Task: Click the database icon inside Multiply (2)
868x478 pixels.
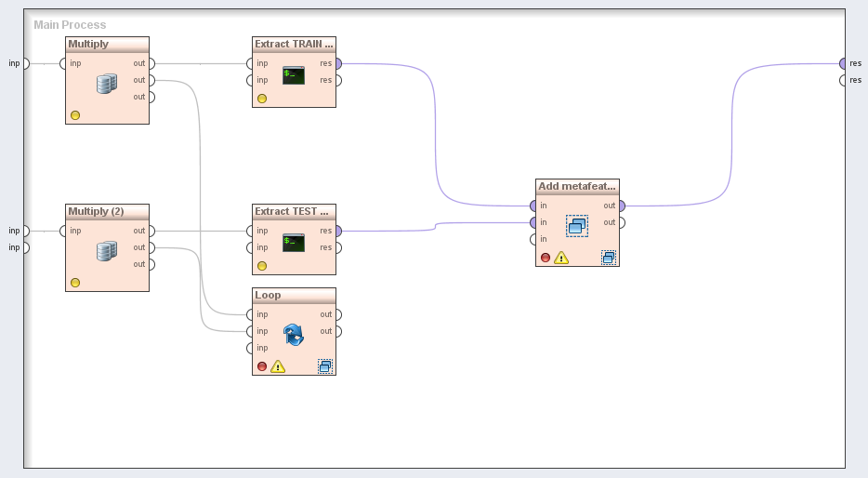Action: [107, 251]
